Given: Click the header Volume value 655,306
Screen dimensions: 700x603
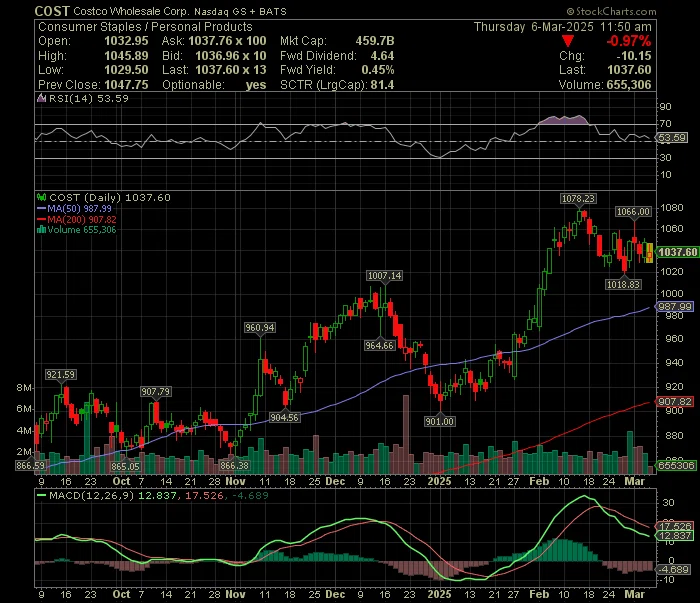Looking at the screenshot, I should [x=628, y=85].
